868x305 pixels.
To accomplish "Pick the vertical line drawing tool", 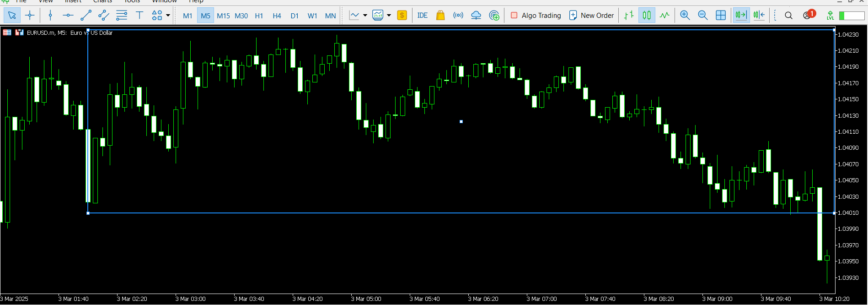I will point(50,16).
